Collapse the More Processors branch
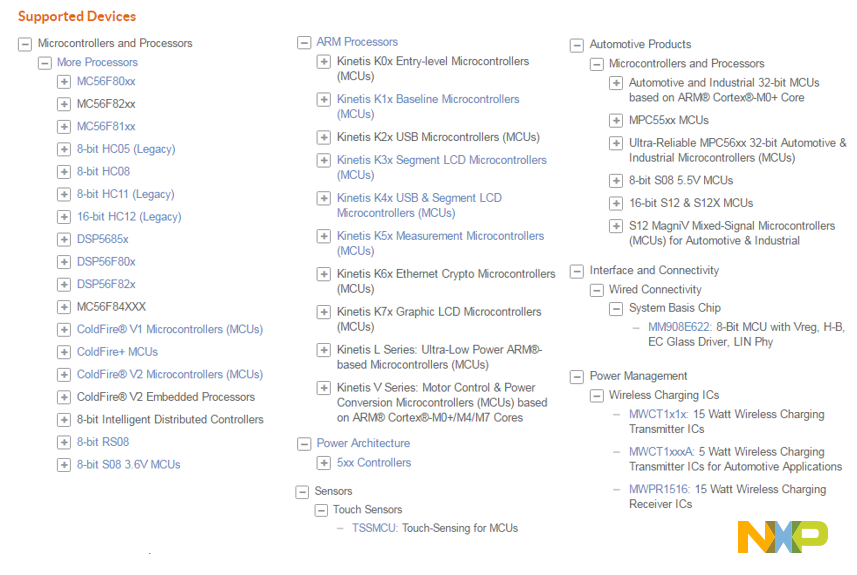The height and width of the screenshot is (575, 857). (44, 63)
